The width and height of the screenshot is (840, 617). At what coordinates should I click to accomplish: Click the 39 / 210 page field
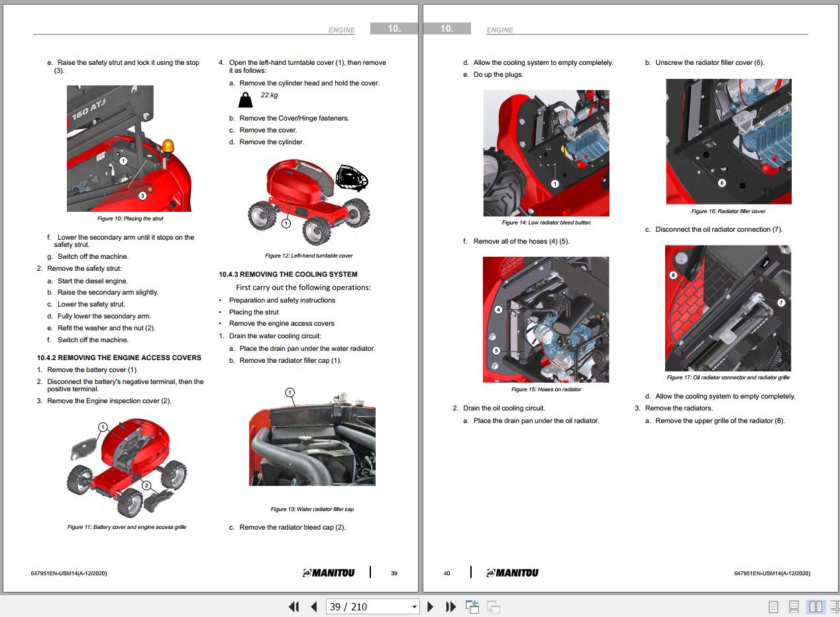pyautogui.click(x=368, y=606)
